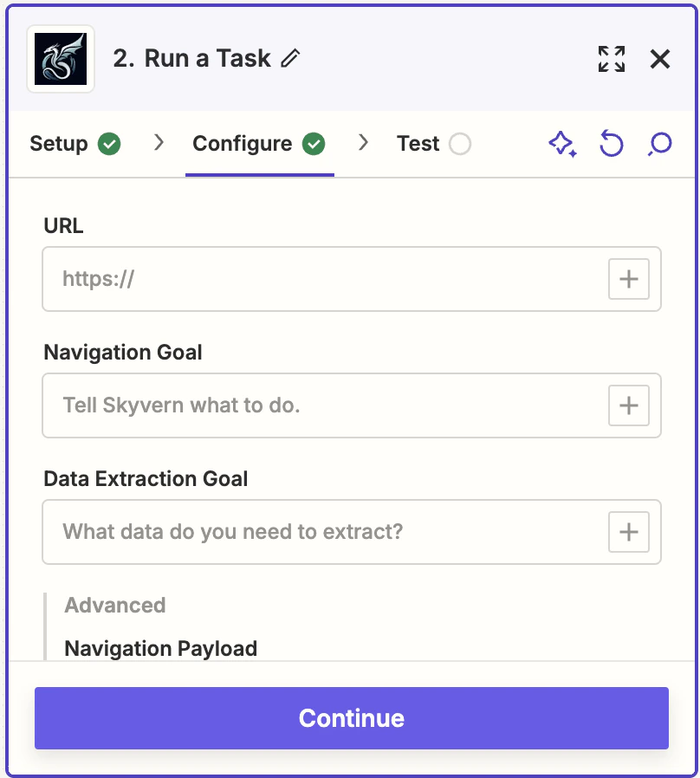Open search with the magnifier icon

click(659, 144)
